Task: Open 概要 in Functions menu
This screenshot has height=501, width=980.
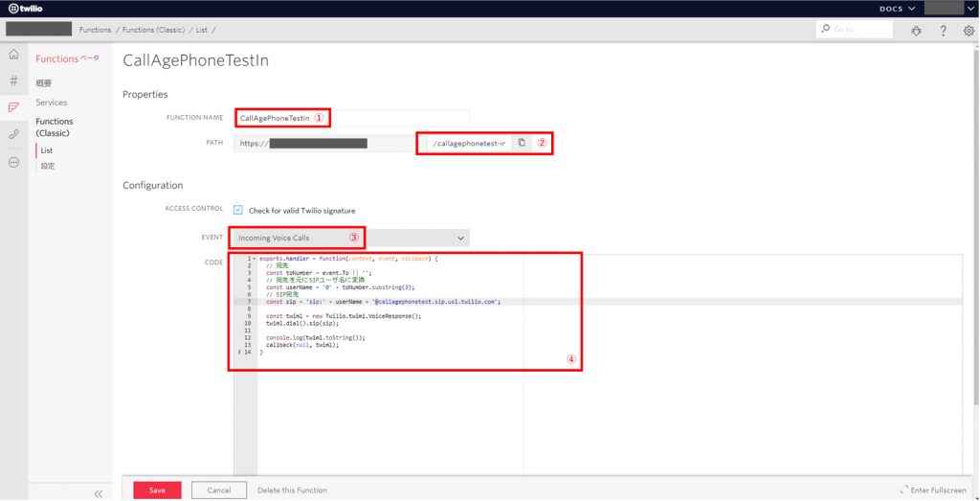Action: pyautogui.click(x=44, y=83)
